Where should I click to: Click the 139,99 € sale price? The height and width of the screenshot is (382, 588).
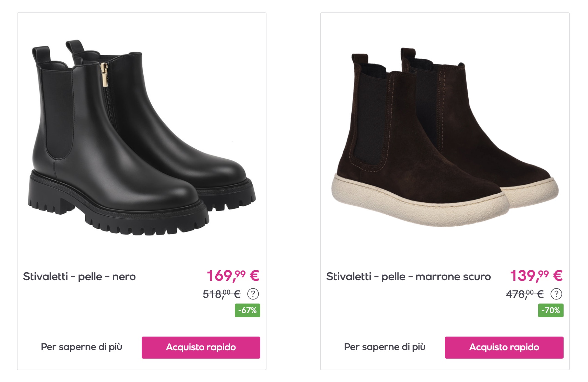536,276
